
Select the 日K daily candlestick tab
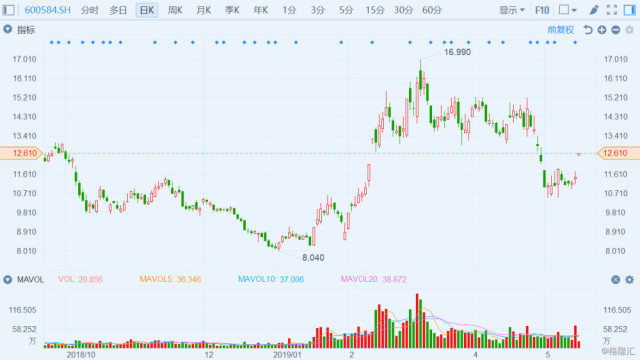pos(147,10)
